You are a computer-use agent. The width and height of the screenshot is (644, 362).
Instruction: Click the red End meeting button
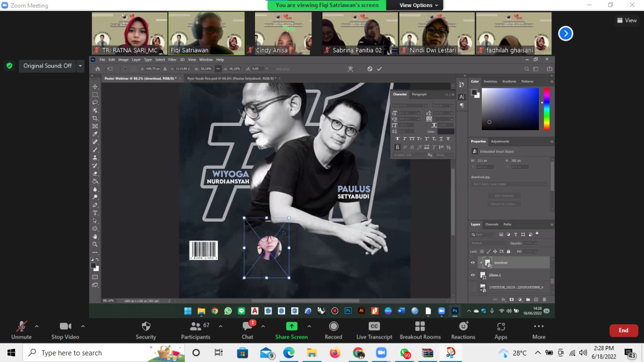click(623, 330)
